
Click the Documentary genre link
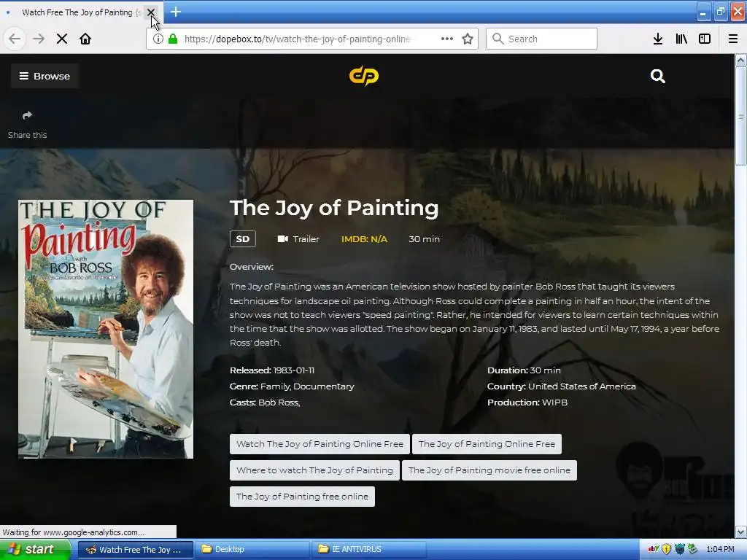(x=324, y=386)
